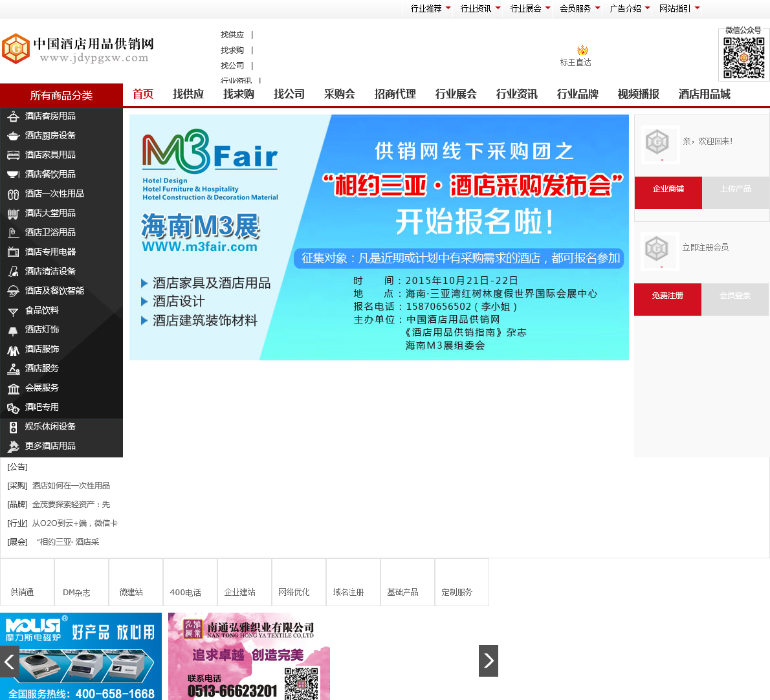Image resolution: width=770 pixels, height=700 pixels.
Task: Click the smart hotel dining icon
Action: (13, 291)
